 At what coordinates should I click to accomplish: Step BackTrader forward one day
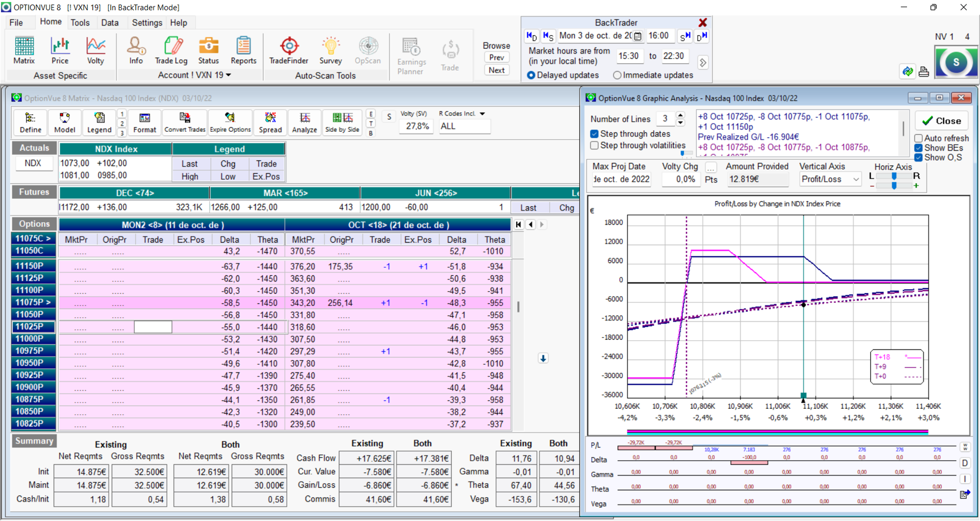pos(702,36)
